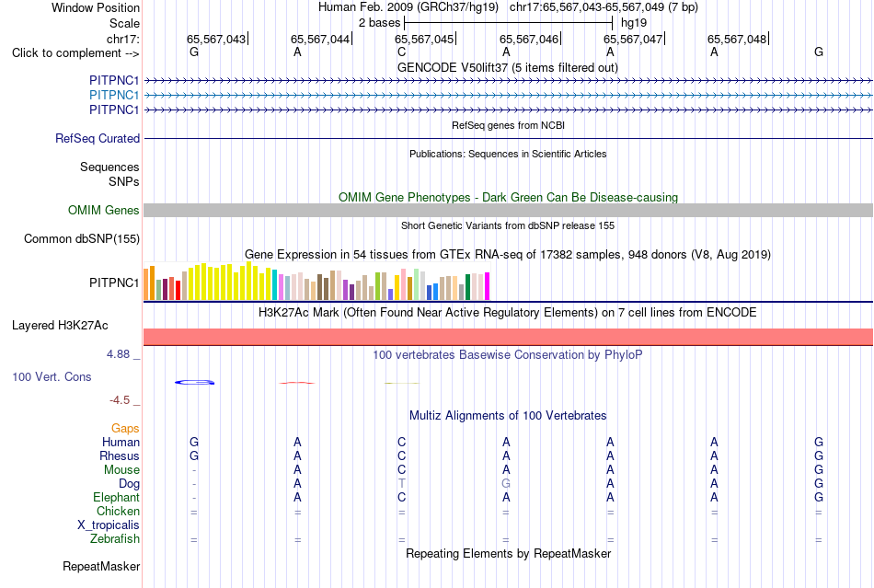Viewport: 874px width, 588px height.
Task: Click position label 65,567,043 on ruler
Action: 216,39
